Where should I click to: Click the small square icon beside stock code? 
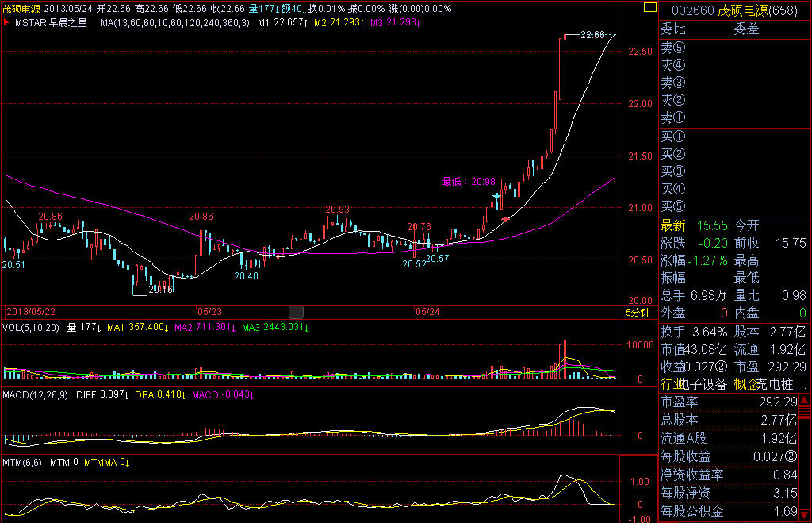649,9
